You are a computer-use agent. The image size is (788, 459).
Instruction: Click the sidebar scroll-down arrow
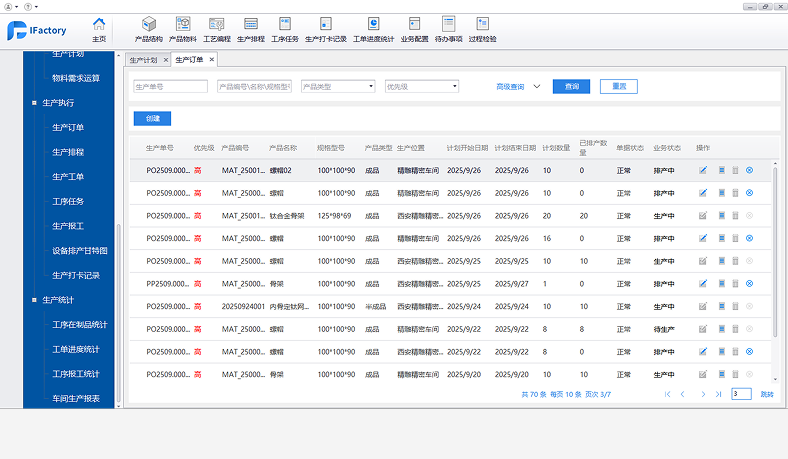click(119, 406)
